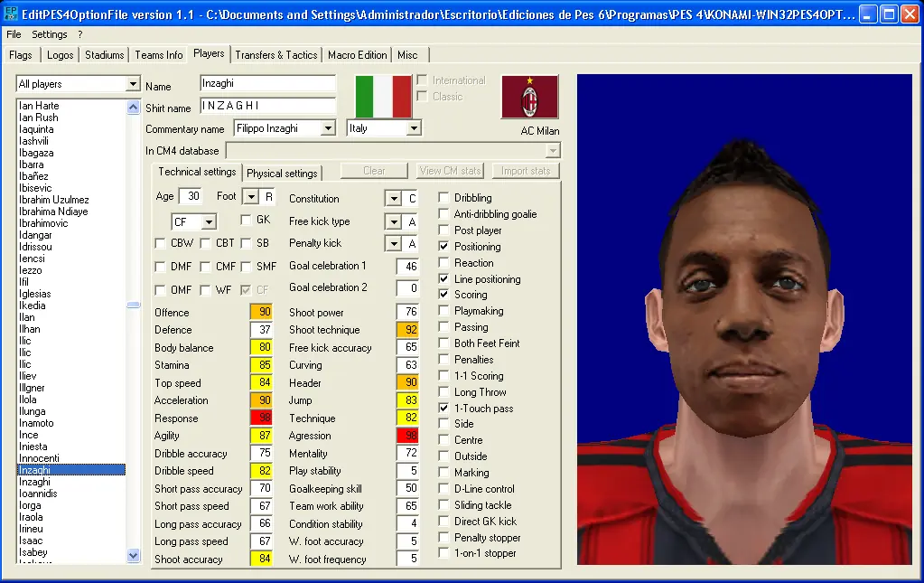The width and height of the screenshot is (924, 583).
Task: Enable the Dribbling special ability
Action: click(444, 197)
